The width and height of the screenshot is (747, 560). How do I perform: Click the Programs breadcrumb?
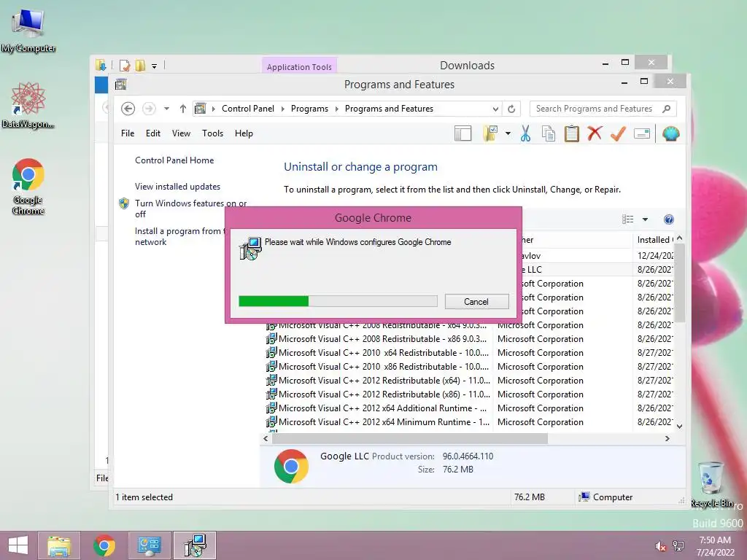click(309, 109)
